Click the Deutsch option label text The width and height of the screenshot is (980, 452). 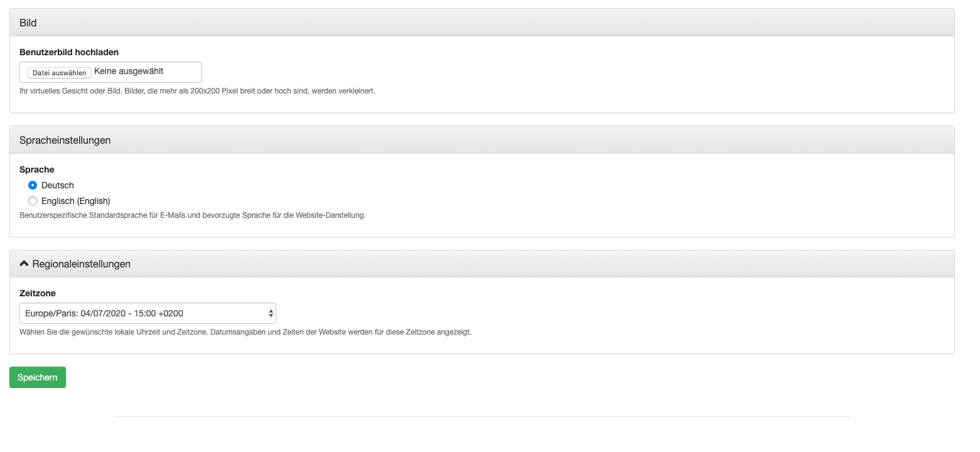58,185
